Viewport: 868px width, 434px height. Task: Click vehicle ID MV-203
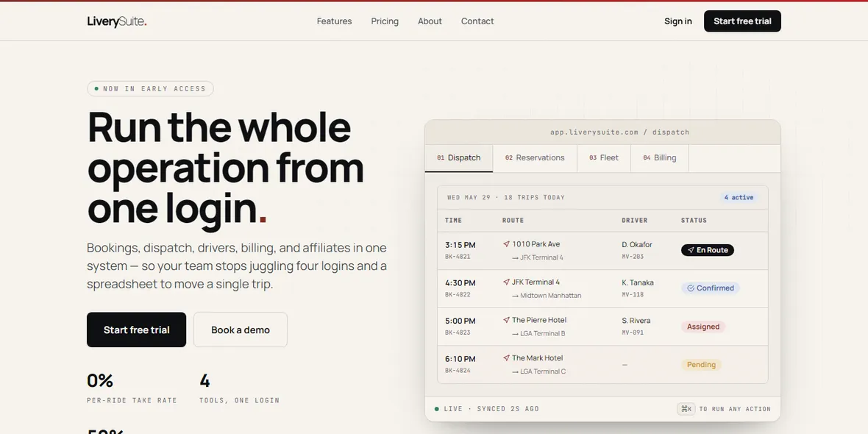pos(633,257)
